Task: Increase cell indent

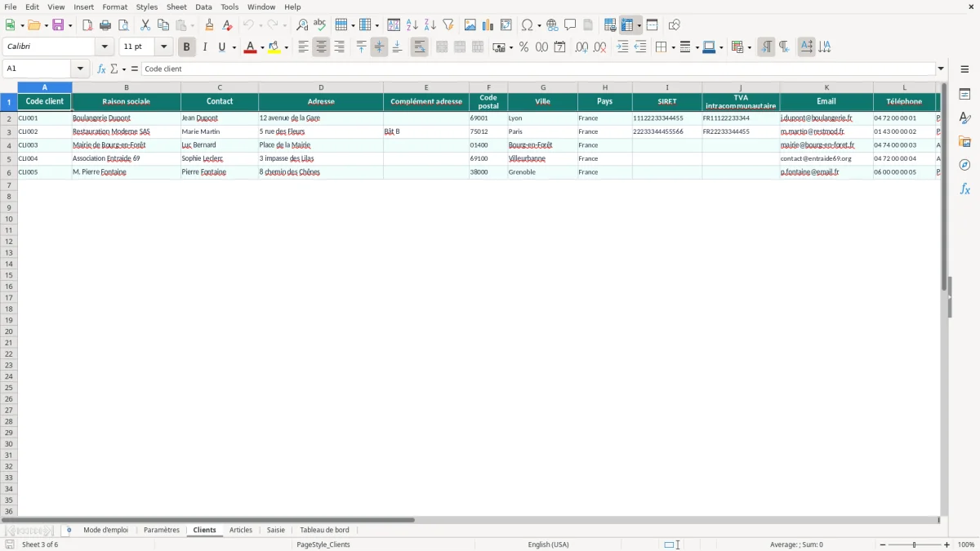Action: 622,47
